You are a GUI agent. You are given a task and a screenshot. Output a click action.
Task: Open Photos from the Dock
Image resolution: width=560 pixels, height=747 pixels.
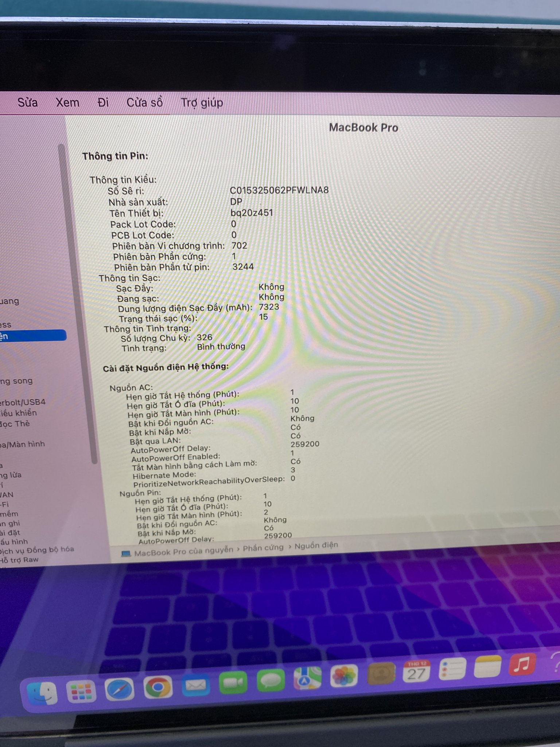pos(344,676)
